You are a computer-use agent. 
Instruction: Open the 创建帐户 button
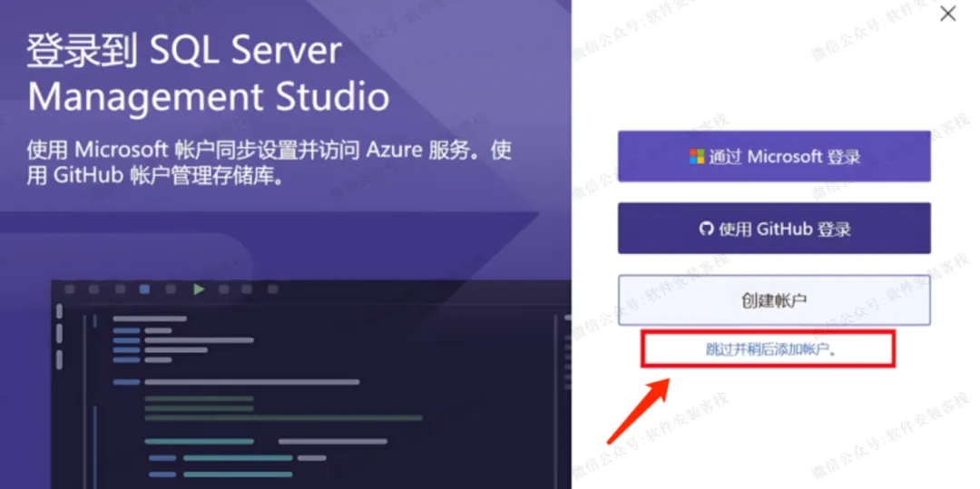pyautogui.click(x=774, y=300)
